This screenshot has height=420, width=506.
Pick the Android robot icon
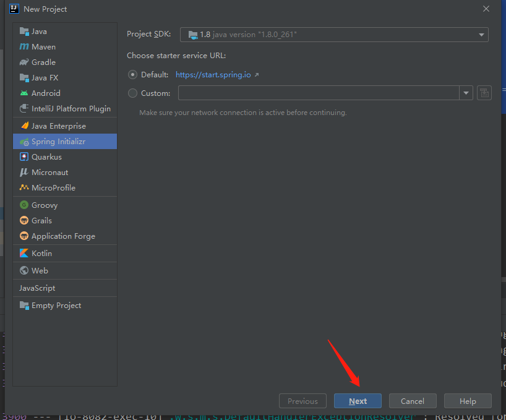(x=24, y=93)
